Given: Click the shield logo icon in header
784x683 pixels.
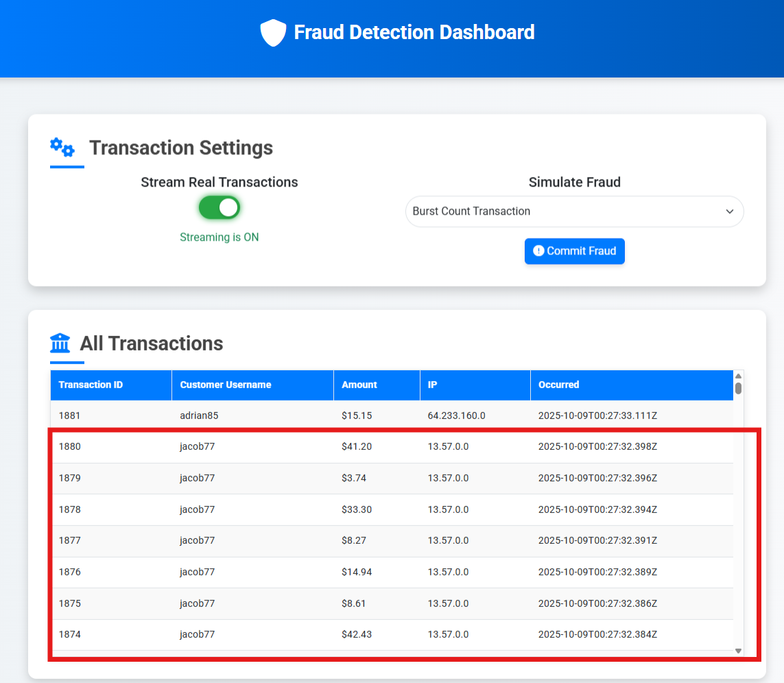Looking at the screenshot, I should click(273, 33).
